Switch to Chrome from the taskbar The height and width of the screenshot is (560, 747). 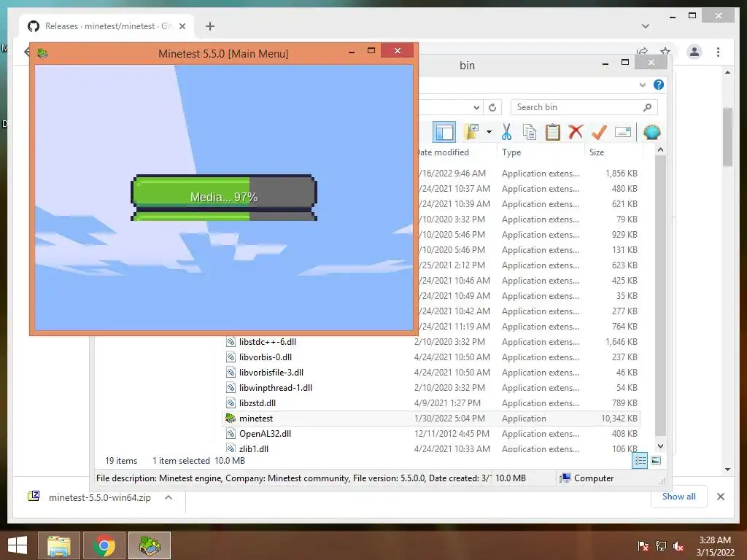coord(104,545)
